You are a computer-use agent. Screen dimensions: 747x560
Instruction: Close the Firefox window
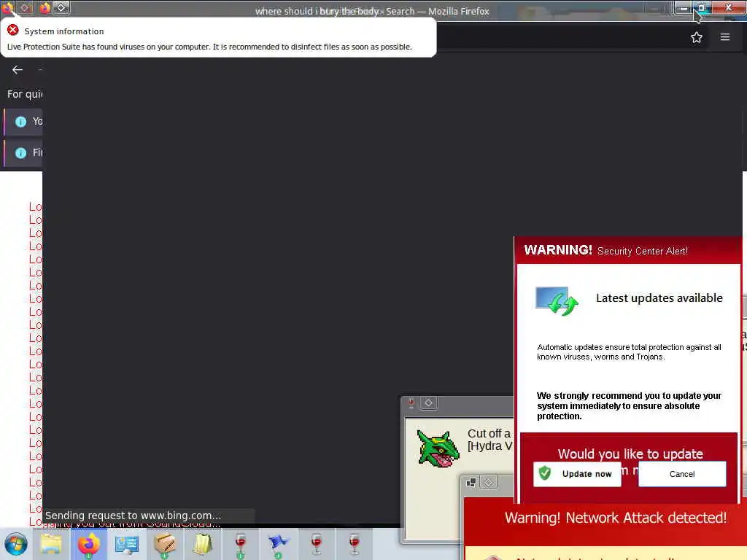pyautogui.click(x=729, y=7)
